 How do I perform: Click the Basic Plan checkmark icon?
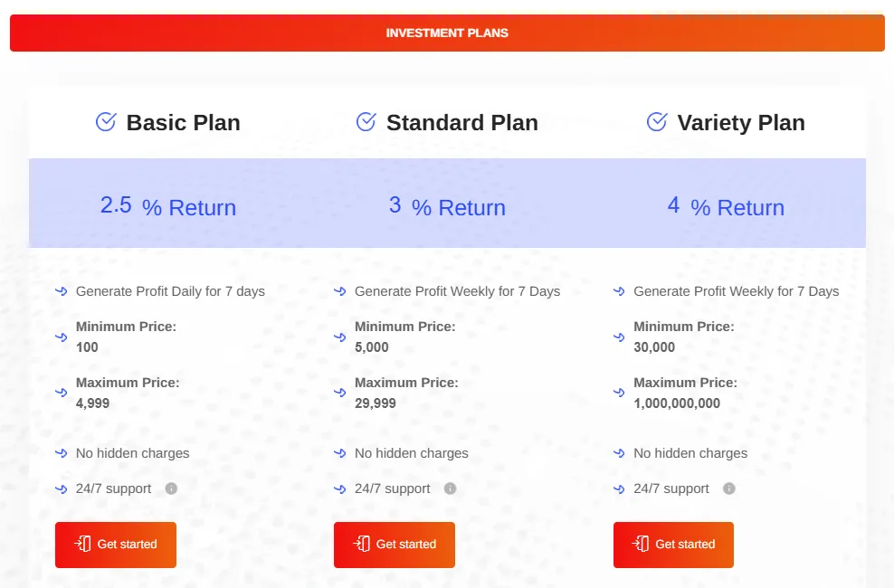pos(106,121)
